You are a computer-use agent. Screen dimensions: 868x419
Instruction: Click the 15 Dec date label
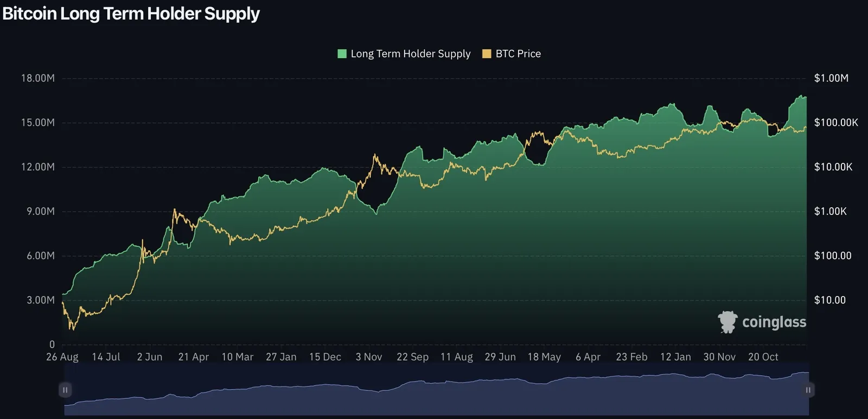pos(325,357)
